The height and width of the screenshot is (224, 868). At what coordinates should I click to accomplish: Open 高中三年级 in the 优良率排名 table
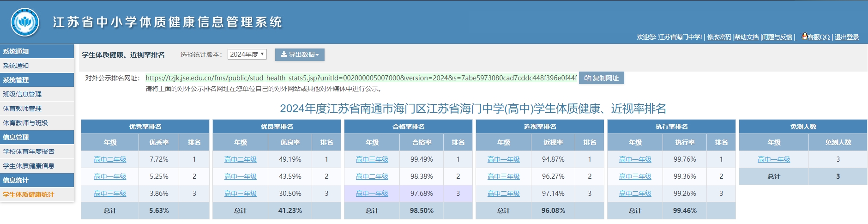[x=241, y=194]
